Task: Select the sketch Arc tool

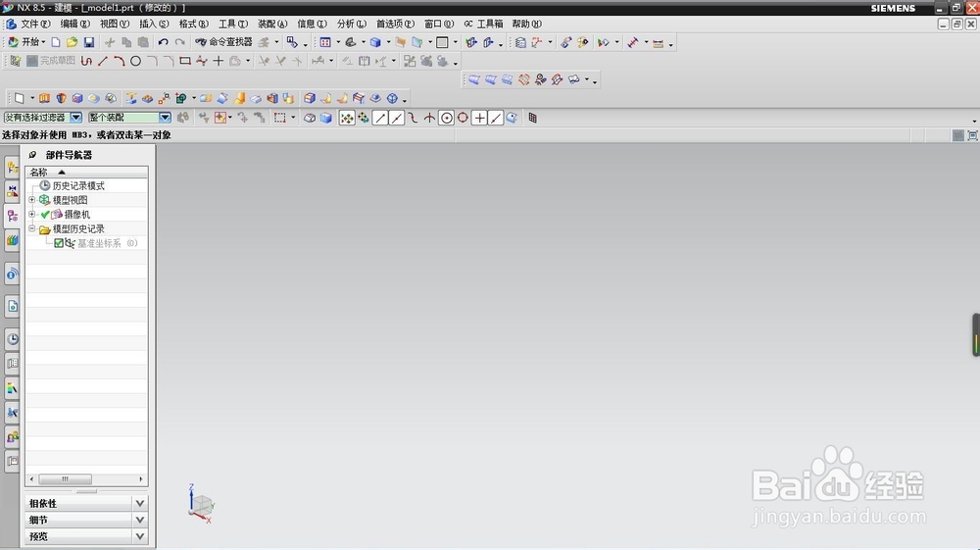Action: pos(119,61)
